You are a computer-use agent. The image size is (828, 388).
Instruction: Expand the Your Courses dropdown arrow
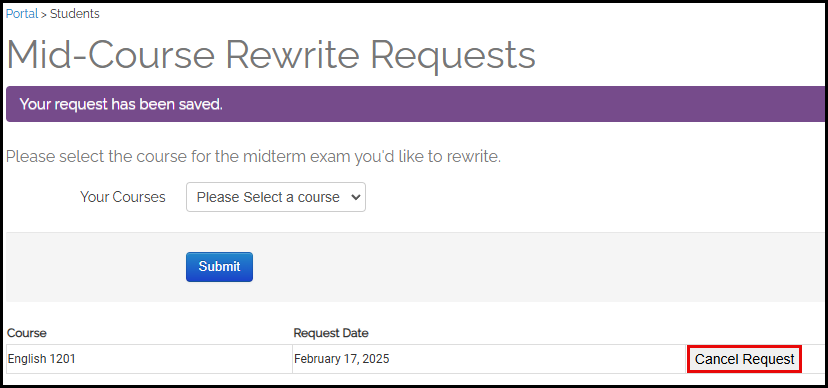[355, 197]
